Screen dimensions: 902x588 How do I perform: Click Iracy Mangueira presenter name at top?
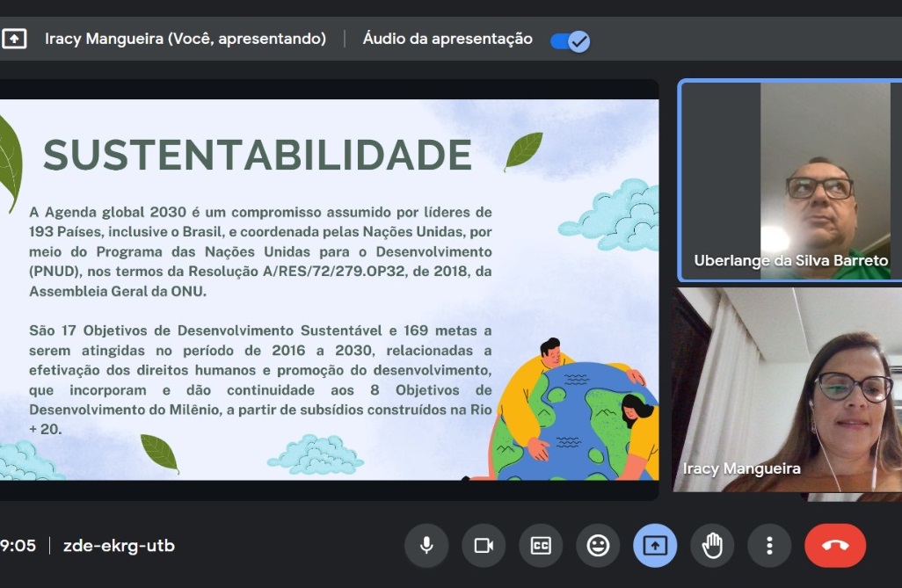[185, 39]
